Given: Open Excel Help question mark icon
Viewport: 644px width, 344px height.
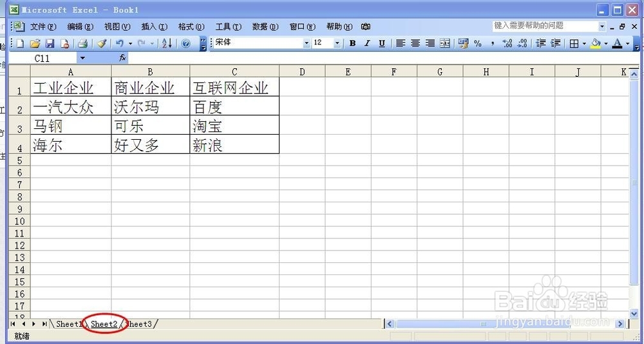Looking at the screenshot, I should tap(185, 43).
